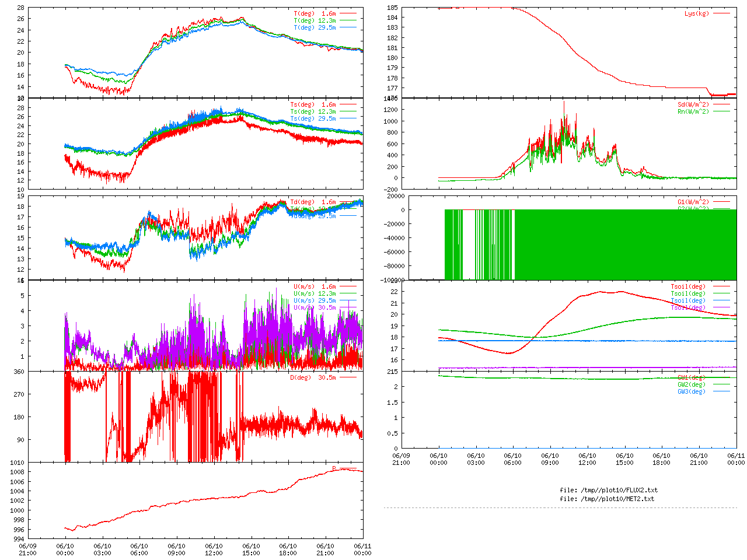Click the 'U(m/s) 12.3m' legend entry
The image size is (747, 560).
pyautogui.click(x=315, y=294)
